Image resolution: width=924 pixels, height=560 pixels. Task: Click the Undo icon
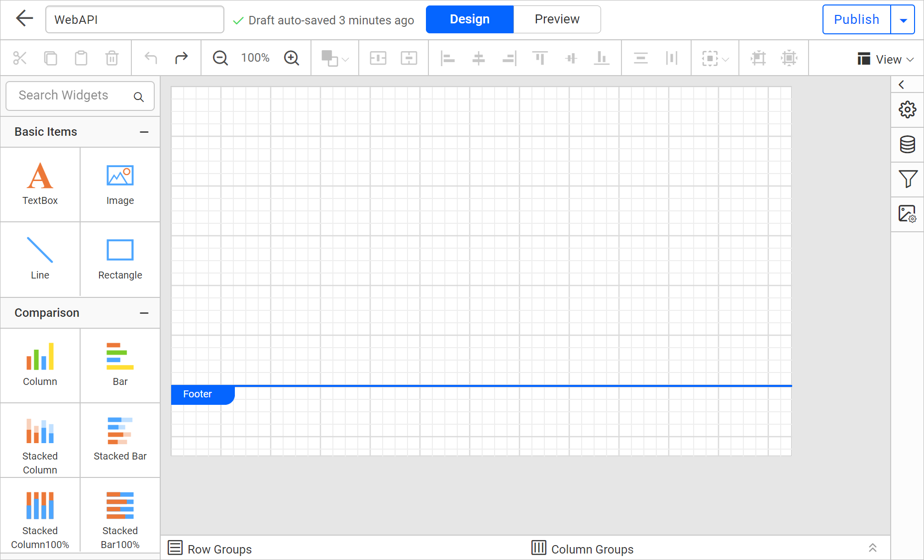pos(150,58)
